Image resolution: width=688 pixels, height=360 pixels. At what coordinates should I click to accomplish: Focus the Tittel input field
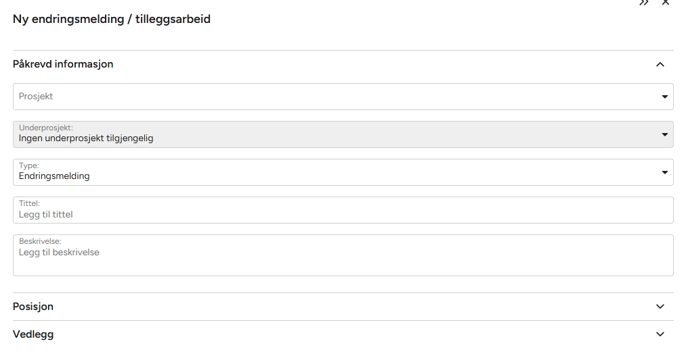click(343, 210)
